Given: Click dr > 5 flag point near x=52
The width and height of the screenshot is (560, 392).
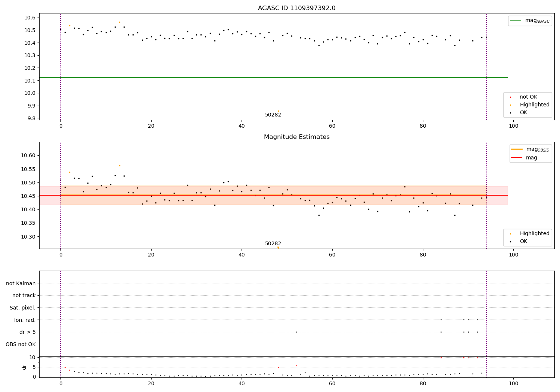Looking at the screenshot, I should pos(296,332).
